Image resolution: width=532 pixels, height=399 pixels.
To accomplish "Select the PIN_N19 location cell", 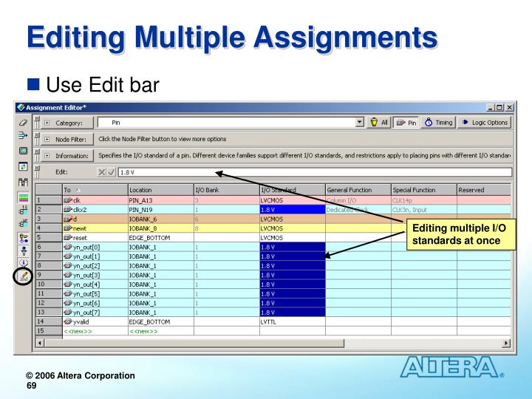I will tap(161, 210).
